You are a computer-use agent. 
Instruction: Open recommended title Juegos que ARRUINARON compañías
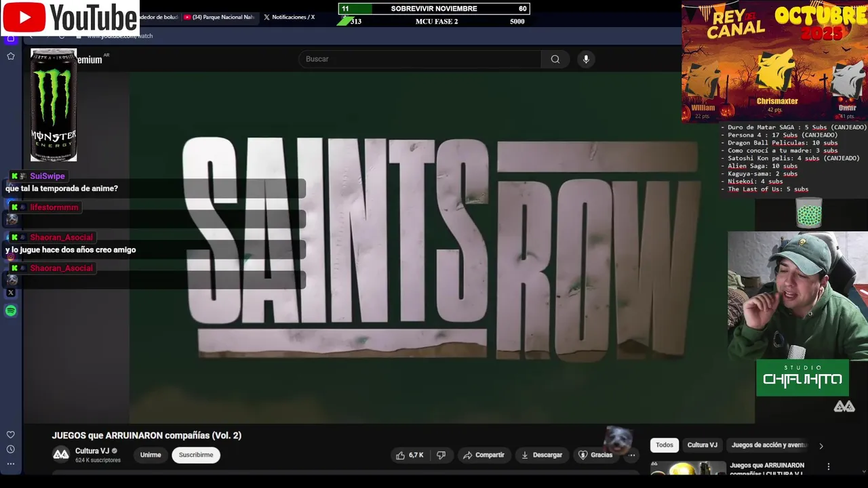pyautogui.click(x=767, y=468)
